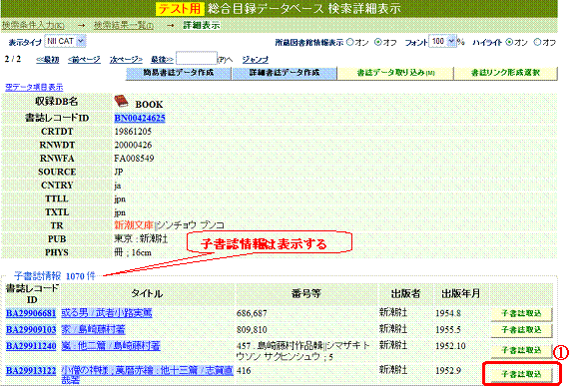Open record ID BN00424625 link
588x386 pixels.
pyautogui.click(x=140, y=118)
